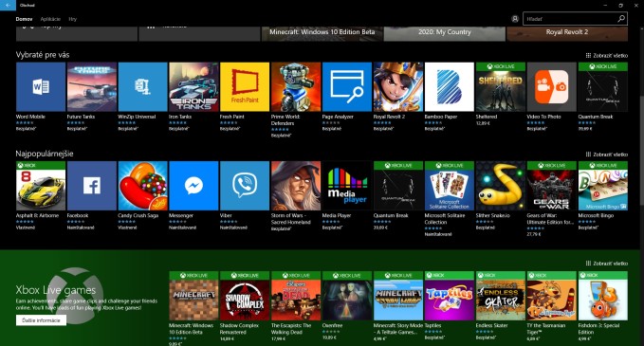This screenshot has width=644, height=346.
Task: Open the Royal Revolt 2 banner
Action: (x=567, y=34)
